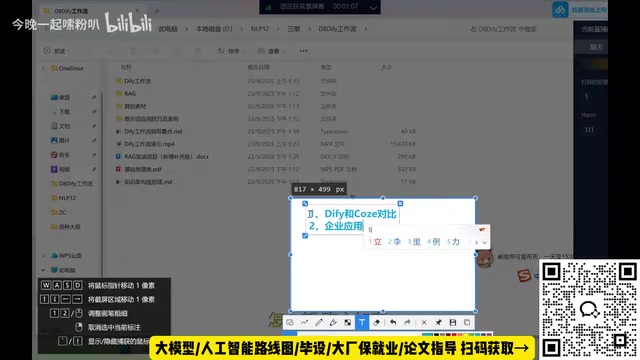Open the 新建 dropdown in Explorer
Viewport: 640px width, 360px height.
click(56, 51)
